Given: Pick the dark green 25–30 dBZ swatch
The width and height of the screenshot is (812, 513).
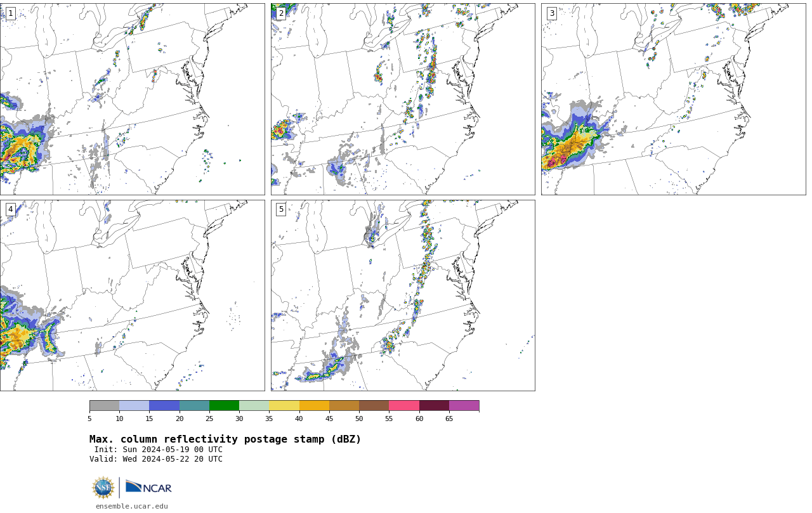Looking at the screenshot, I should pyautogui.click(x=225, y=406).
